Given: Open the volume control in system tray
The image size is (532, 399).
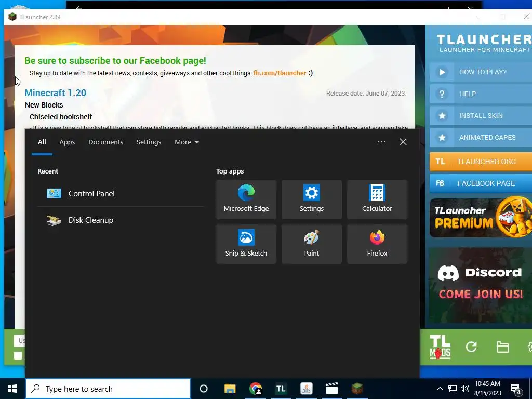Looking at the screenshot, I should click(465, 389).
